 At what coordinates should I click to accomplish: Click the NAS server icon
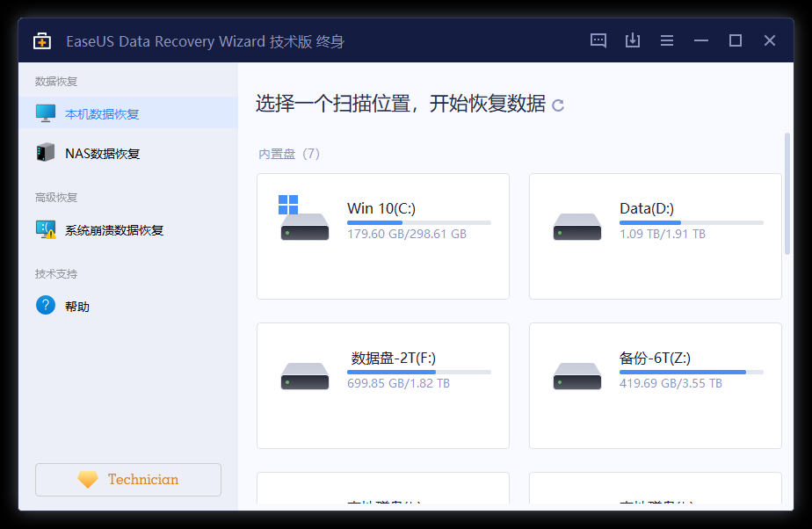click(x=46, y=153)
